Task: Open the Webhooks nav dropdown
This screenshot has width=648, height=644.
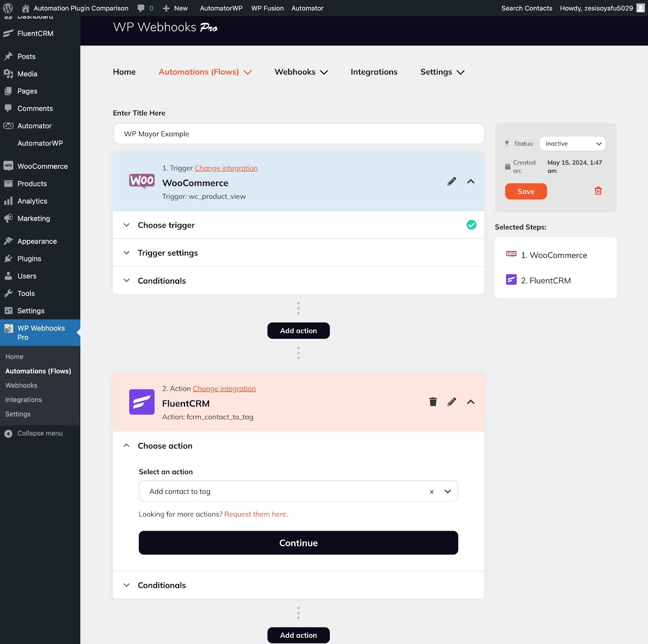Action: tap(301, 72)
